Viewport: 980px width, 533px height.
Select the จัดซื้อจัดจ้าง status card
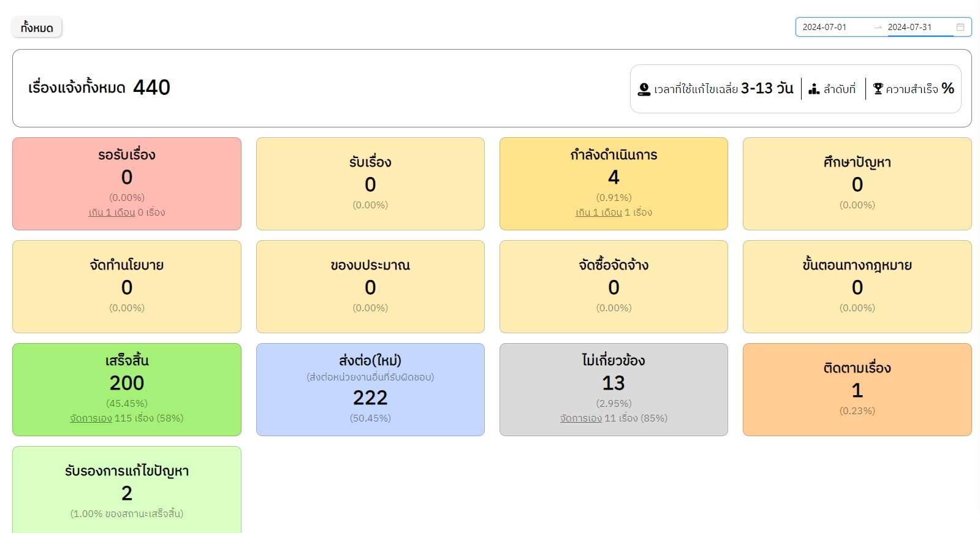point(613,287)
